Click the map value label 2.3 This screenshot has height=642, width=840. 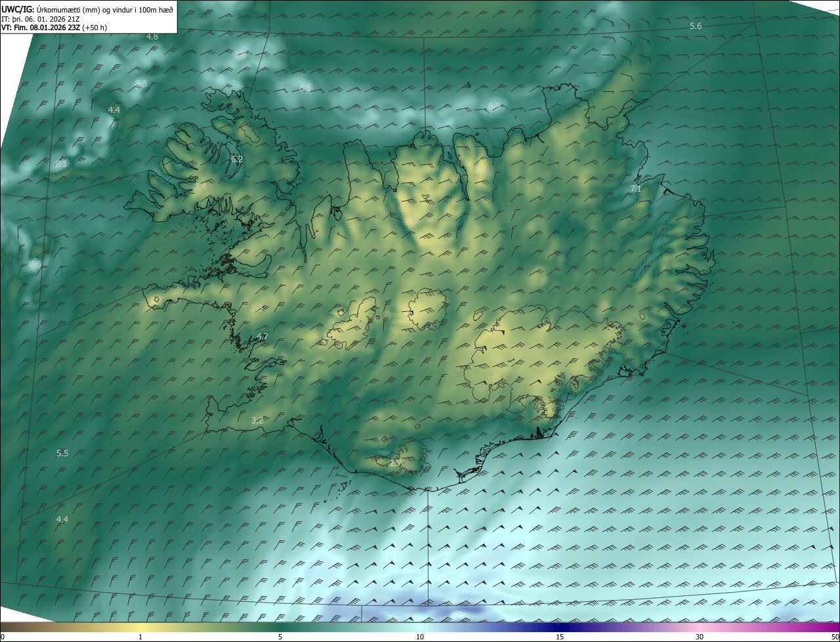point(257,309)
